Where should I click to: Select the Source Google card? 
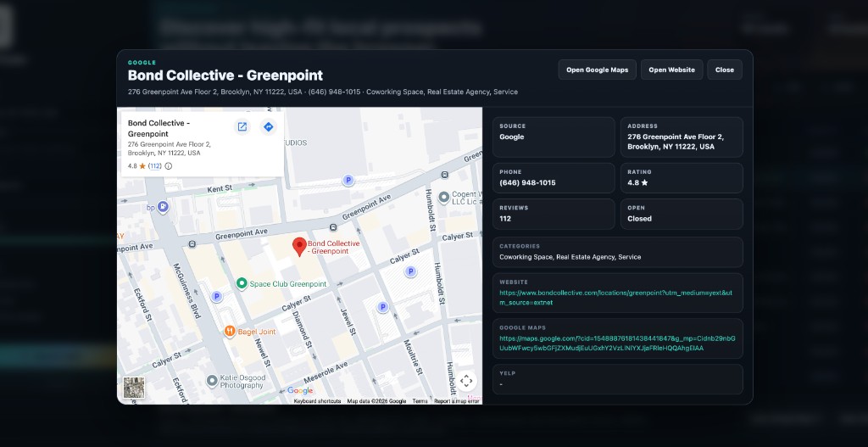554,137
